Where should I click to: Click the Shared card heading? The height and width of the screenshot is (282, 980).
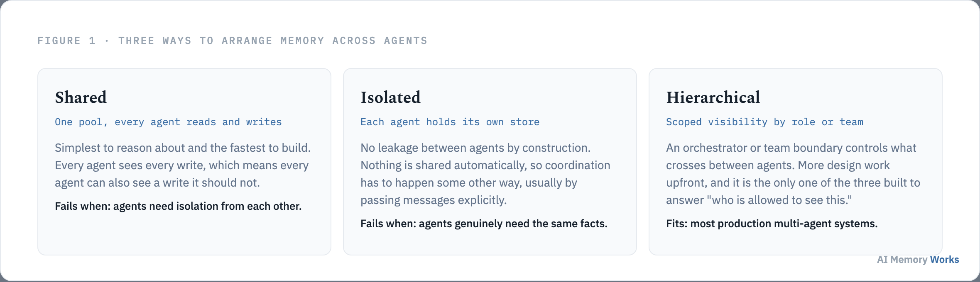[81, 97]
